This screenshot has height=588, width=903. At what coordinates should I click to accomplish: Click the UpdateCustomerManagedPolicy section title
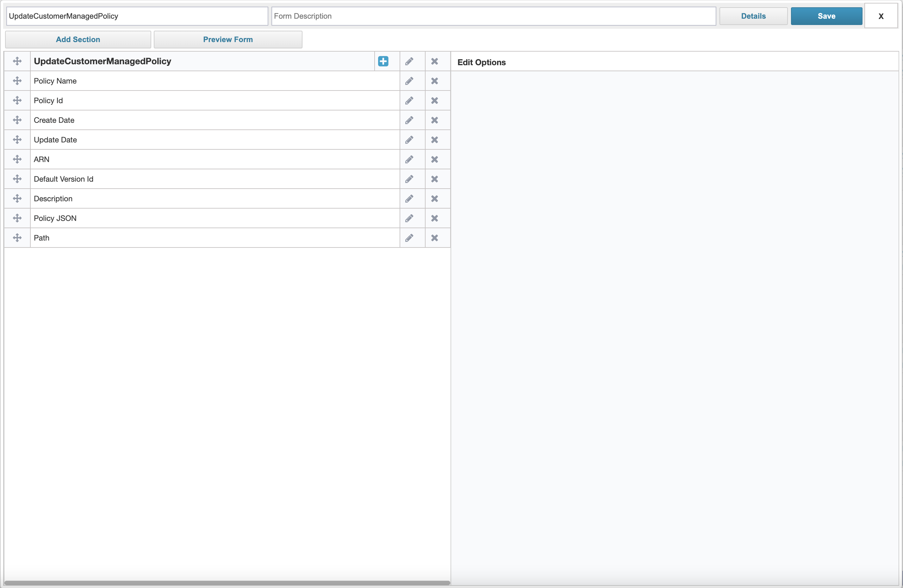[103, 61]
